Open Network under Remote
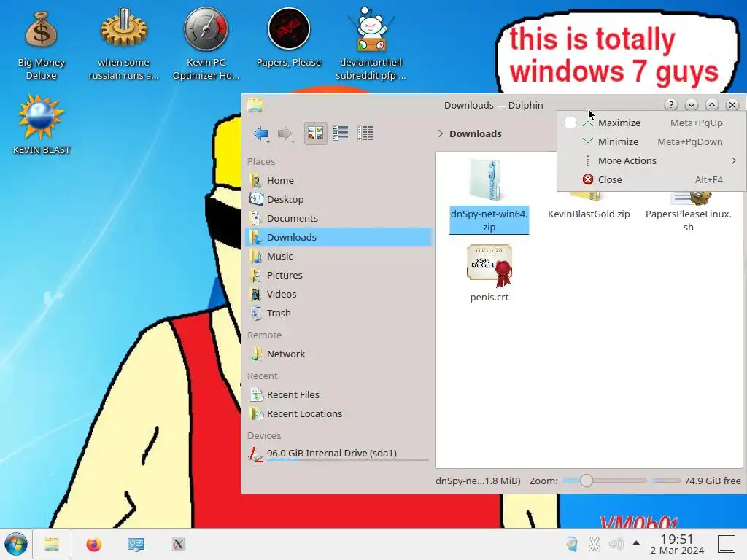 [x=338, y=354]
